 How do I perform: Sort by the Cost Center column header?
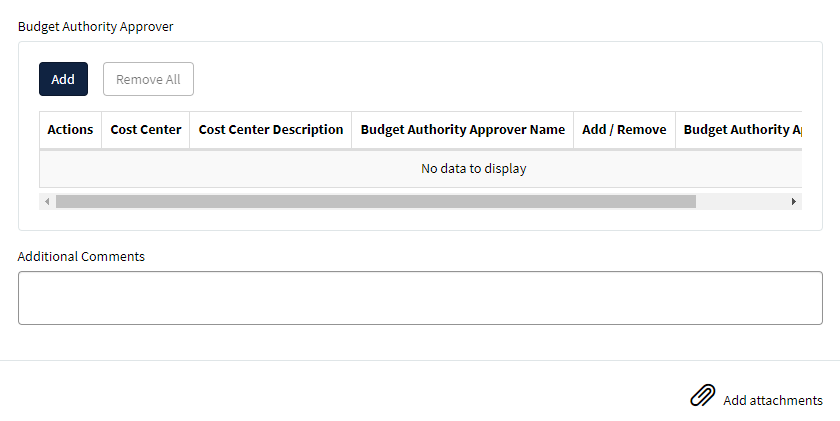click(146, 130)
